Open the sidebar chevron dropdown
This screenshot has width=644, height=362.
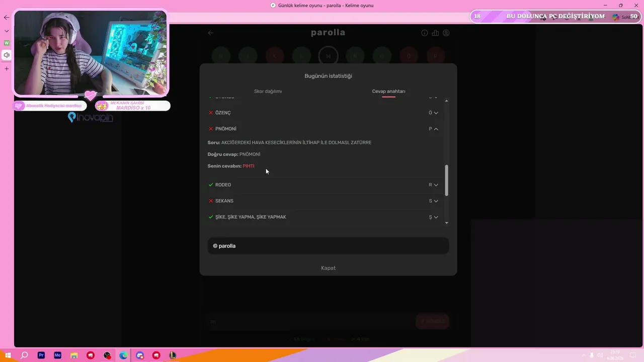point(7,31)
